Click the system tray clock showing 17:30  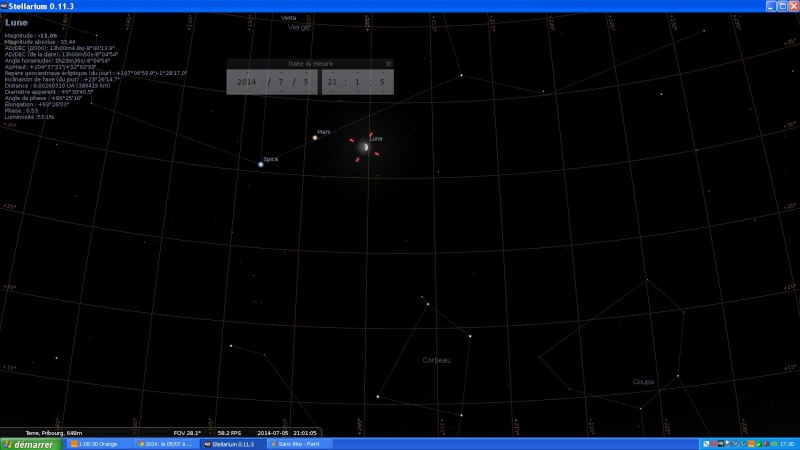click(787, 444)
